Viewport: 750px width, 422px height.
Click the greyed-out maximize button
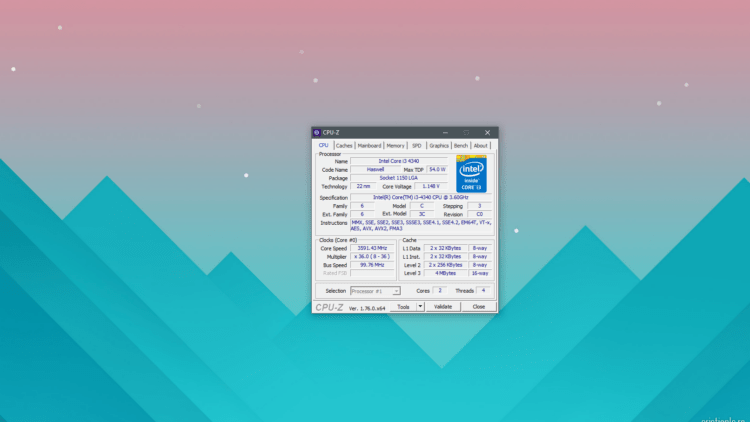(x=466, y=132)
